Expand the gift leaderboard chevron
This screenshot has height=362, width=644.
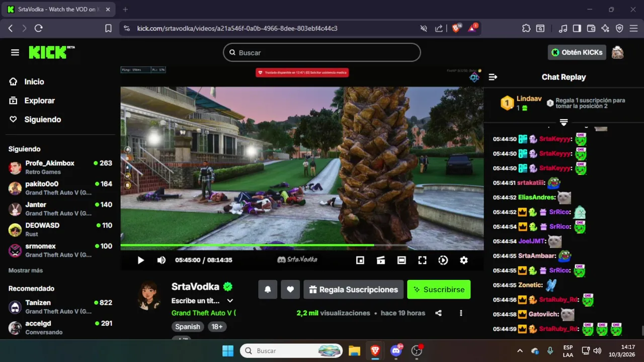coord(563,122)
